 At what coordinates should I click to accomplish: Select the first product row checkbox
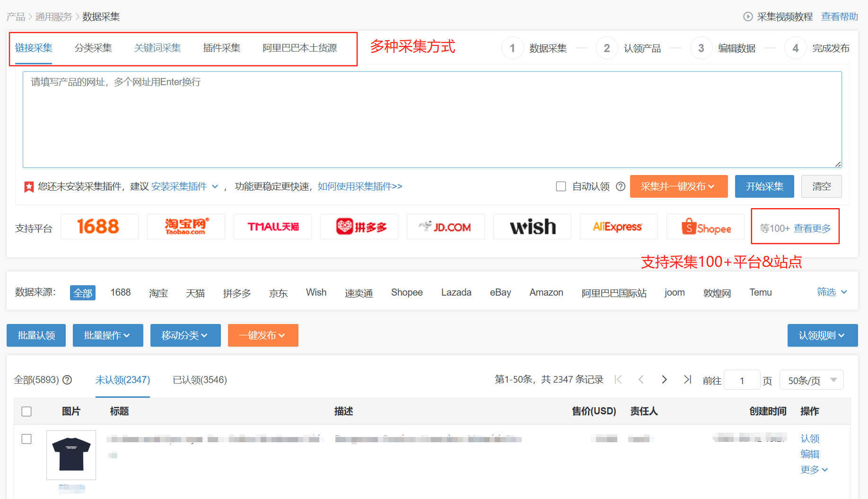pos(26,439)
